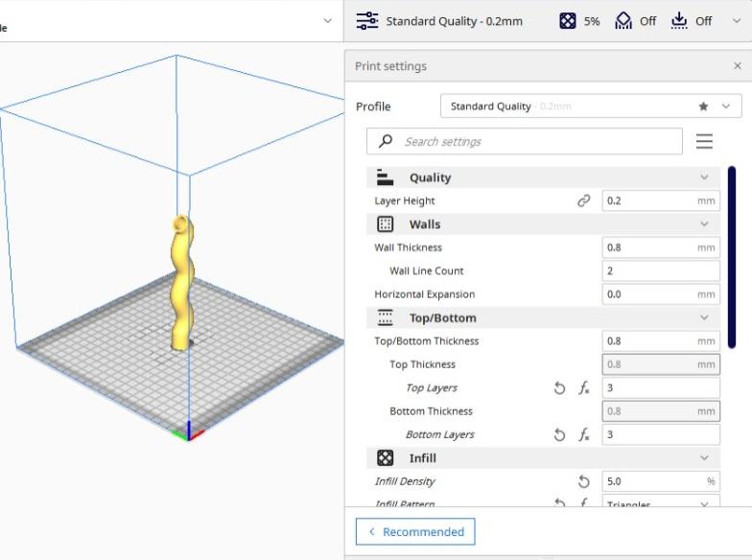
Task: Edit the Wall Thickness field
Action: point(661,247)
